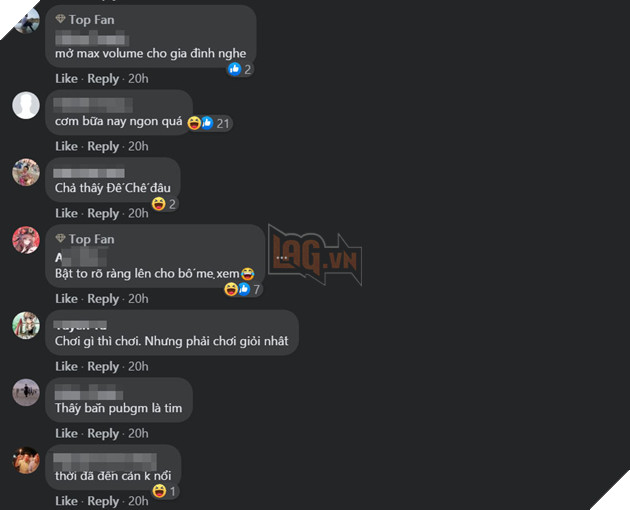Like the 'mở max volume cho gia đình nghe' comment
The height and width of the screenshot is (510, 630).
pyautogui.click(x=66, y=78)
